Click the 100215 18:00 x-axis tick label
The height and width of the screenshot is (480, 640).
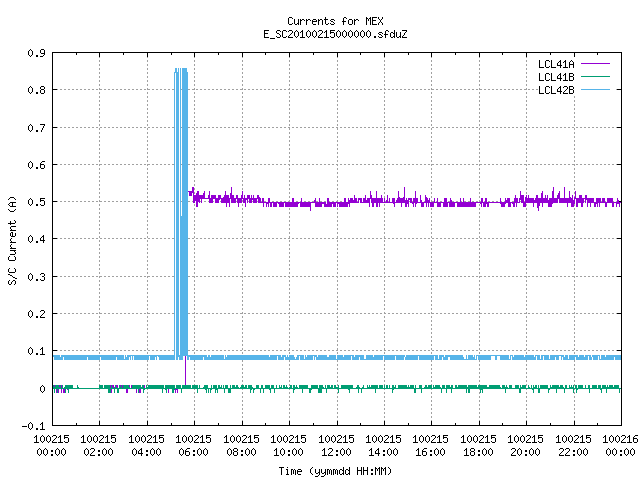click(x=478, y=446)
